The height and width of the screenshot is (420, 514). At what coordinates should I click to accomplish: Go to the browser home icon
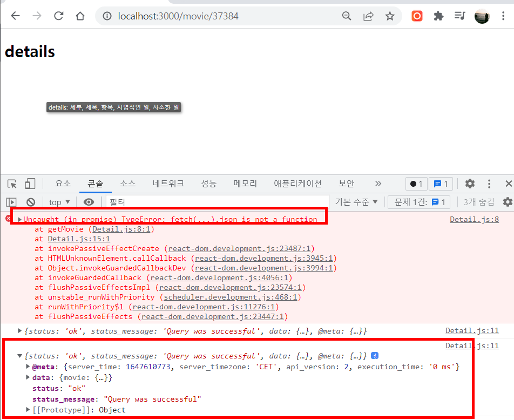pos(80,16)
